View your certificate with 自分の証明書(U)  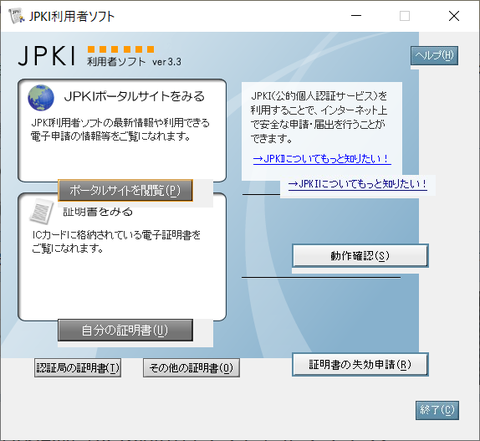click(x=125, y=330)
